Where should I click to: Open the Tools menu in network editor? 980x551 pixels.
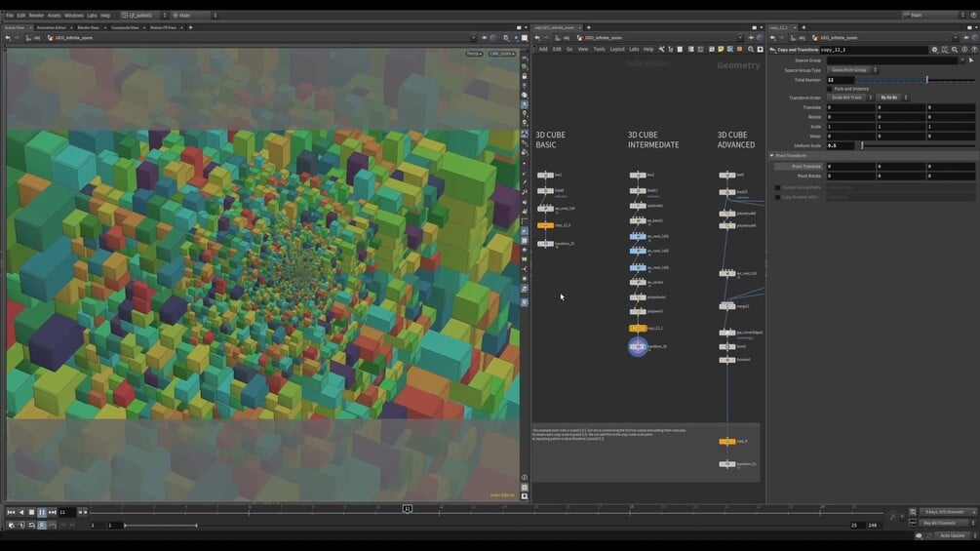(599, 49)
